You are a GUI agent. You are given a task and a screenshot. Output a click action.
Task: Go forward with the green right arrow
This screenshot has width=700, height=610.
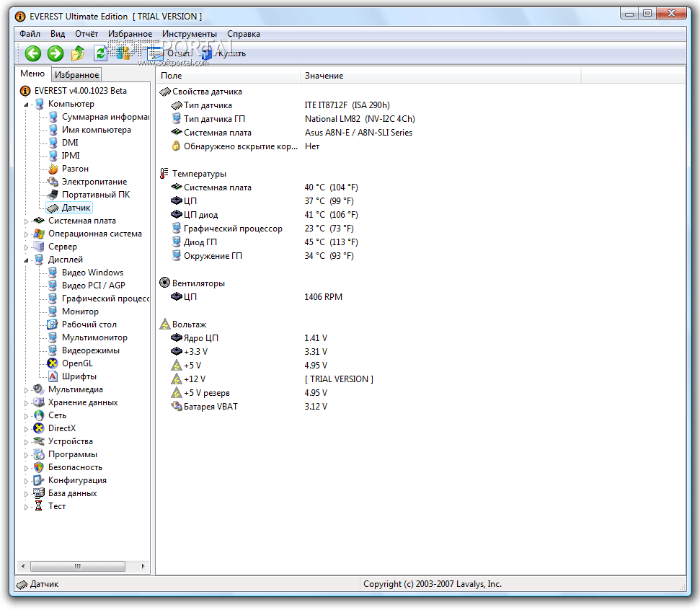tap(56, 53)
